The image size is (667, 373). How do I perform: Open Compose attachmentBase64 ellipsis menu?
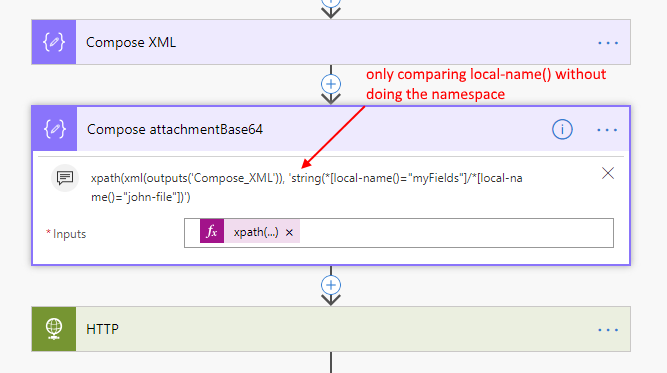607,130
